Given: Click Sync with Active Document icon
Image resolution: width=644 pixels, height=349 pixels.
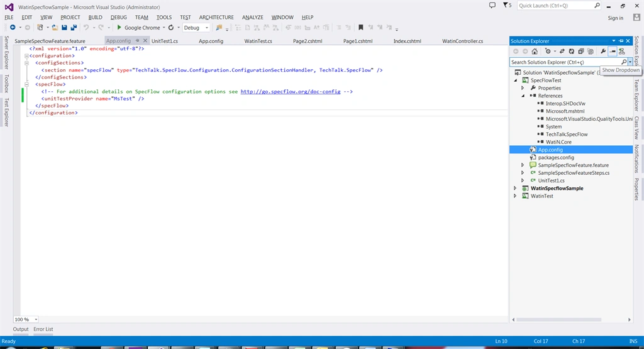Looking at the screenshot, I should coord(562,52).
